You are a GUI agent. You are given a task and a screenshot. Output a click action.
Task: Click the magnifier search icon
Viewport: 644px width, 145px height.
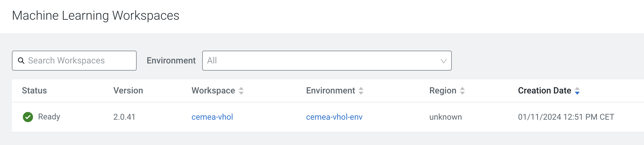pos(21,61)
